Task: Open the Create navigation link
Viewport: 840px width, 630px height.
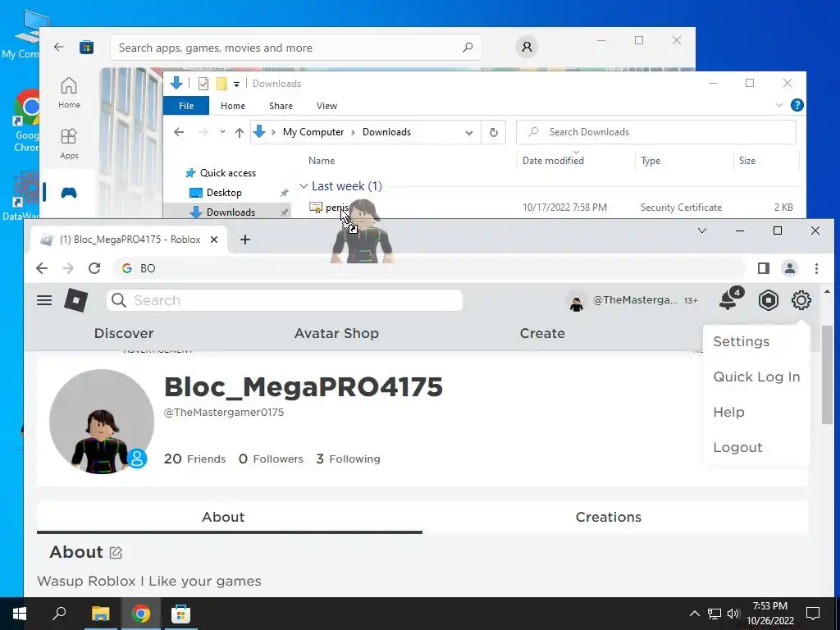Action: [542, 333]
